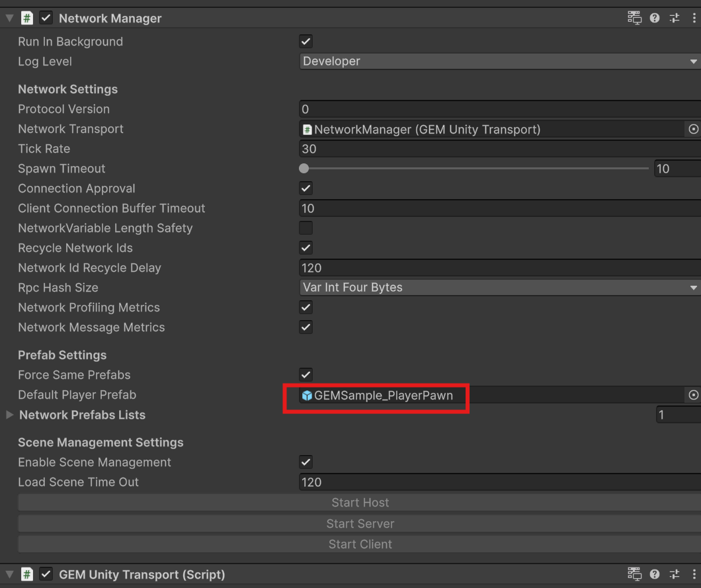Click the Start Host button
The image size is (701, 588).
360,503
